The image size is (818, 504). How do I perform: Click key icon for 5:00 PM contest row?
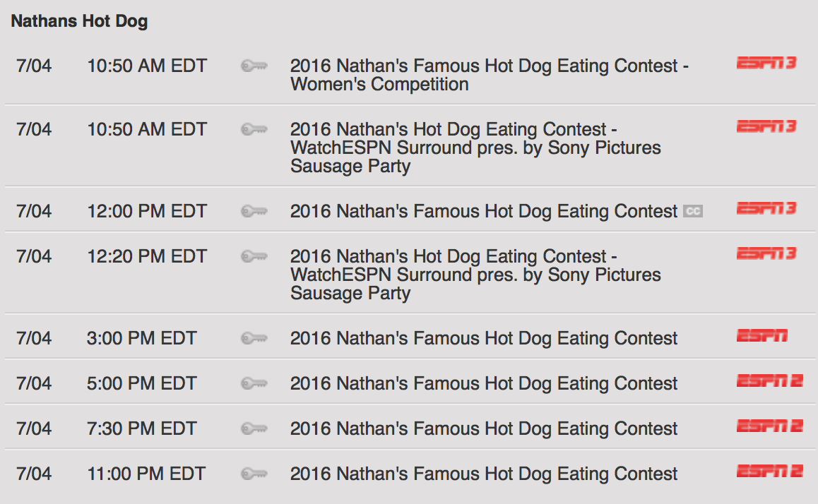coord(254,383)
